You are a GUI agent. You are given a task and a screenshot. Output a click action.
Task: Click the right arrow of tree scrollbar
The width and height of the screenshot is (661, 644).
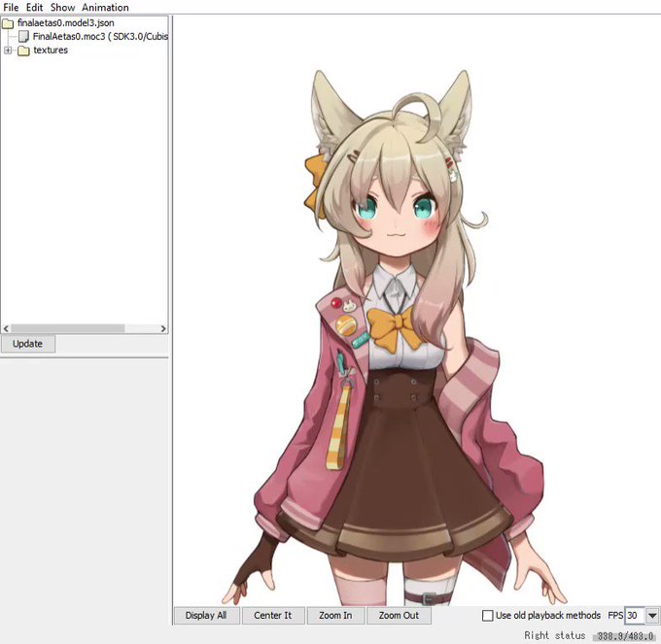163,328
